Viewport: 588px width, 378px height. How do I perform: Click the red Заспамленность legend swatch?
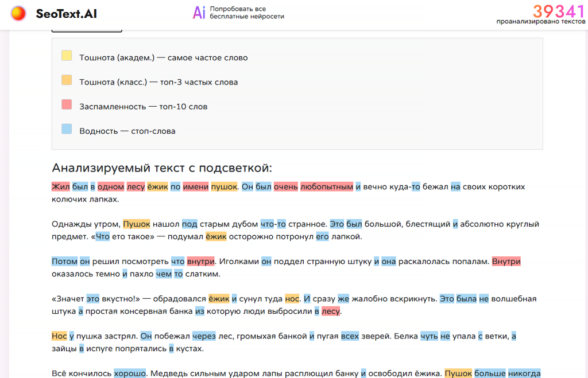(x=67, y=104)
